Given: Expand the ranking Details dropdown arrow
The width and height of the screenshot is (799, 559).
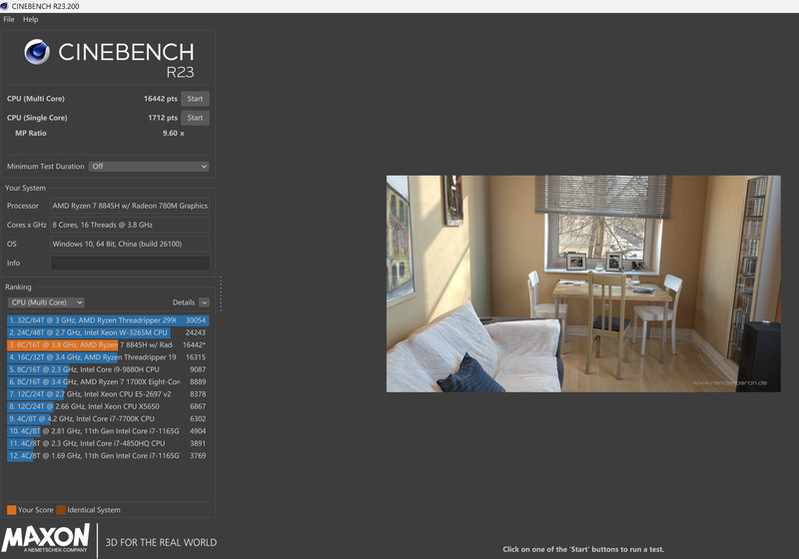Looking at the screenshot, I should click(204, 302).
